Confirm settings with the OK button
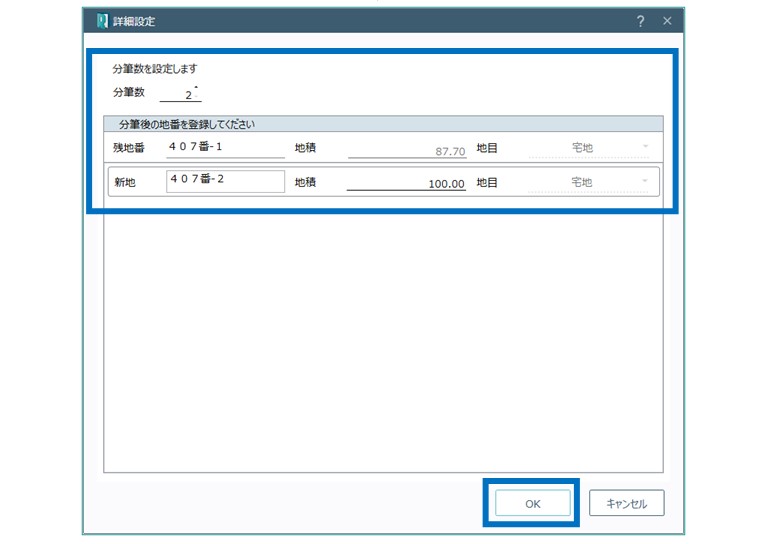The height and width of the screenshot is (544, 773). 532,504
